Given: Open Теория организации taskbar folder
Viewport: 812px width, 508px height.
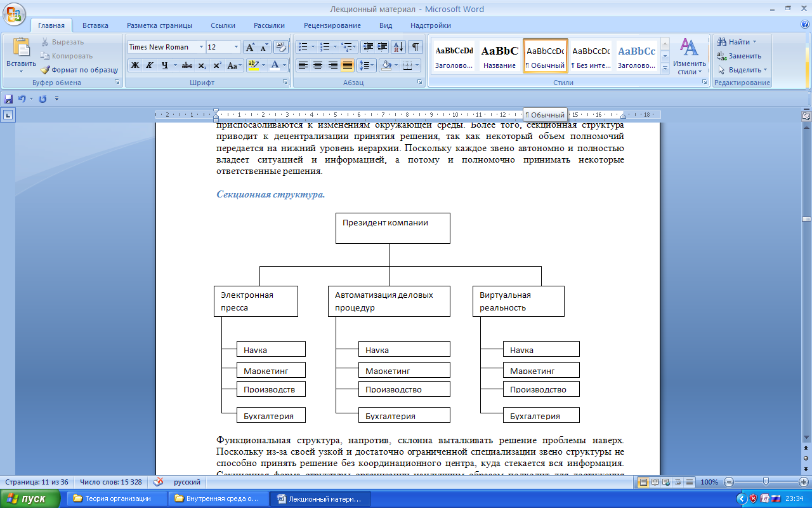Looking at the screenshot, I should click(117, 498).
